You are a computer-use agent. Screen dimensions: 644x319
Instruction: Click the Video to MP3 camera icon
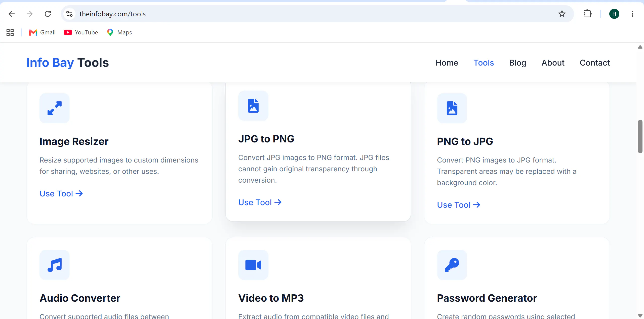[253, 265]
